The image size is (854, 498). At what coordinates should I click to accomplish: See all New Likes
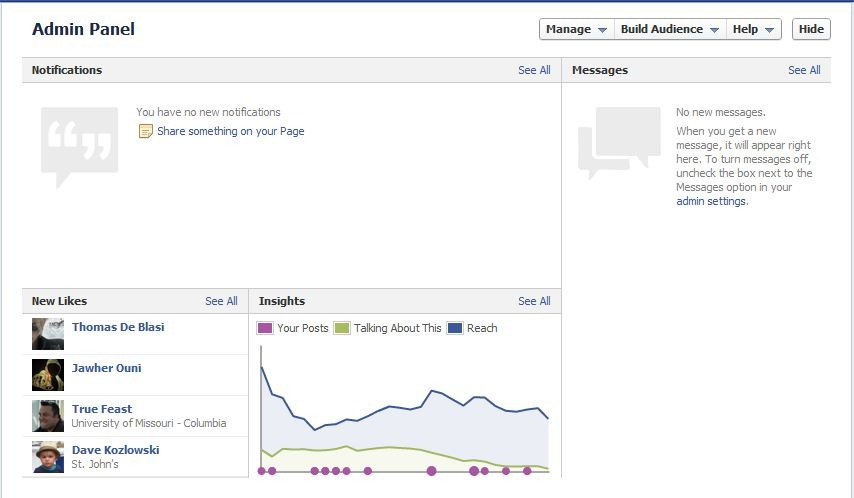pos(221,301)
